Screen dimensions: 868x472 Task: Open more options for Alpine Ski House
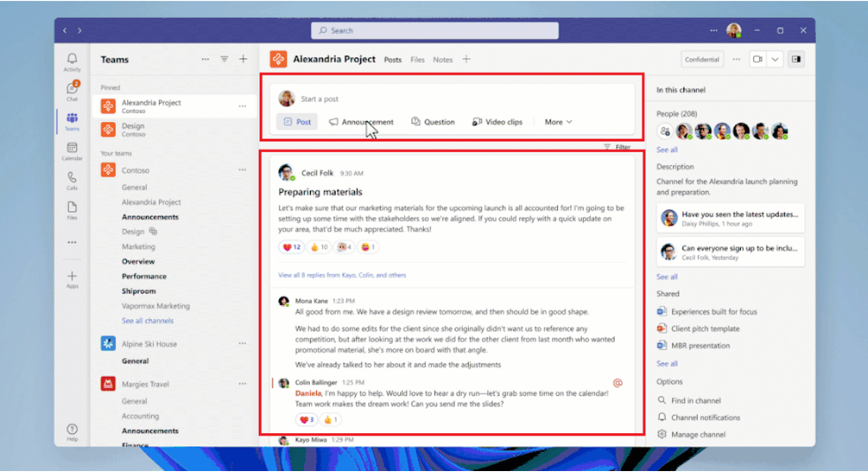pos(243,343)
